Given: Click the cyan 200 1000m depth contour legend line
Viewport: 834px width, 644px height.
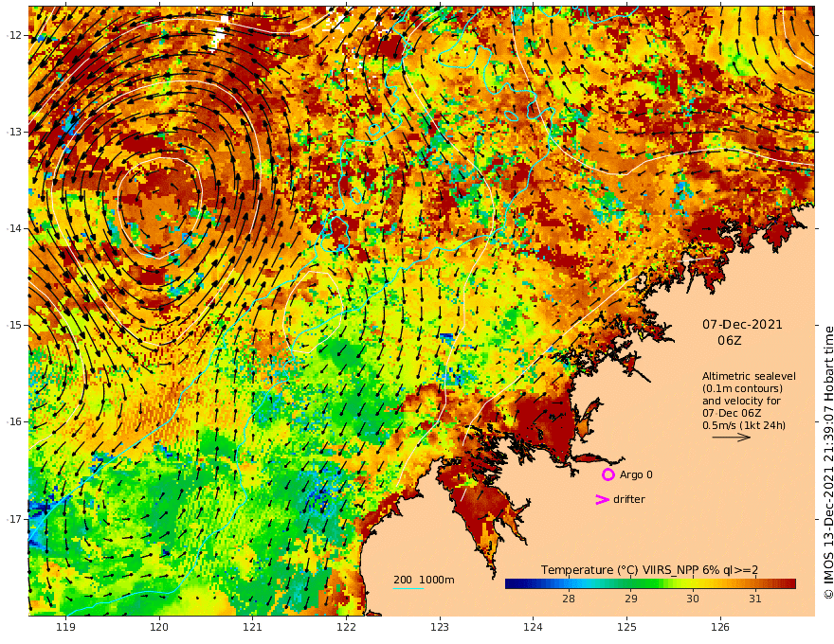Looking at the screenshot, I should click(408, 588).
